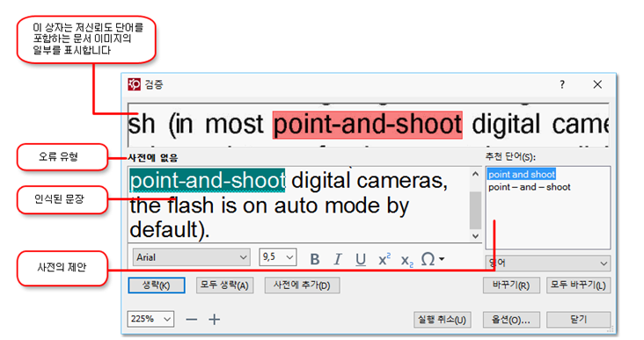The height and width of the screenshot is (340, 644).
Task: Toggle underline formatting with the U icon
Action: pyautogui.click(x=361, y=259)
